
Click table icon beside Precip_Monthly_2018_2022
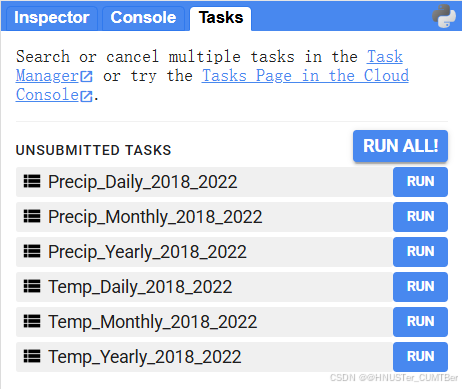[32, 216]
